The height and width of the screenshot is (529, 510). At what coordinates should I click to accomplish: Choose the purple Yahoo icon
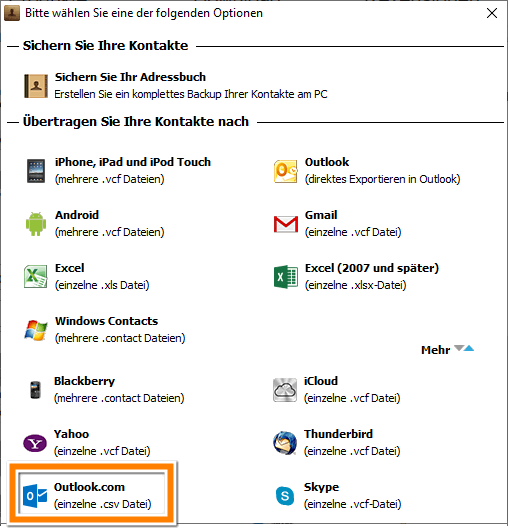pyautogui.click(x=35, y=443)
